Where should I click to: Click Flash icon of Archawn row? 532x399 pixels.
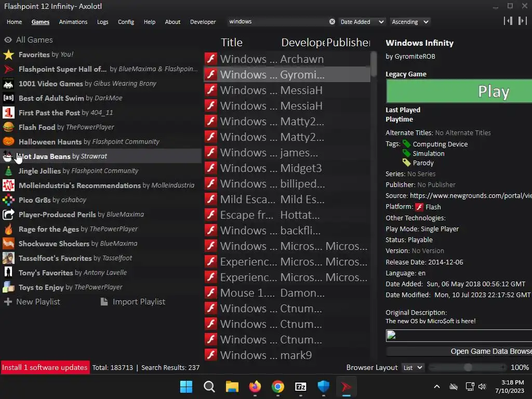pyautogui.click(x=211, y=59)
